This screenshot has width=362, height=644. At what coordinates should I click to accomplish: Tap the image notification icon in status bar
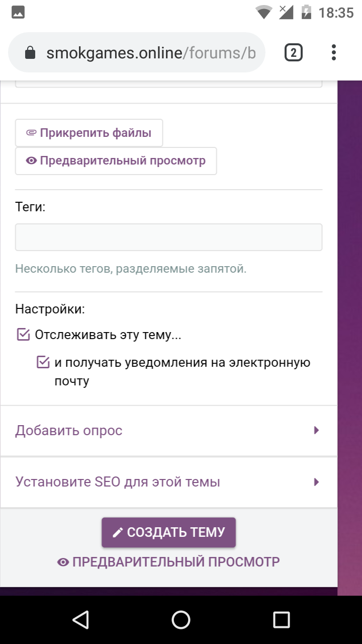click(x=18, y=13)
